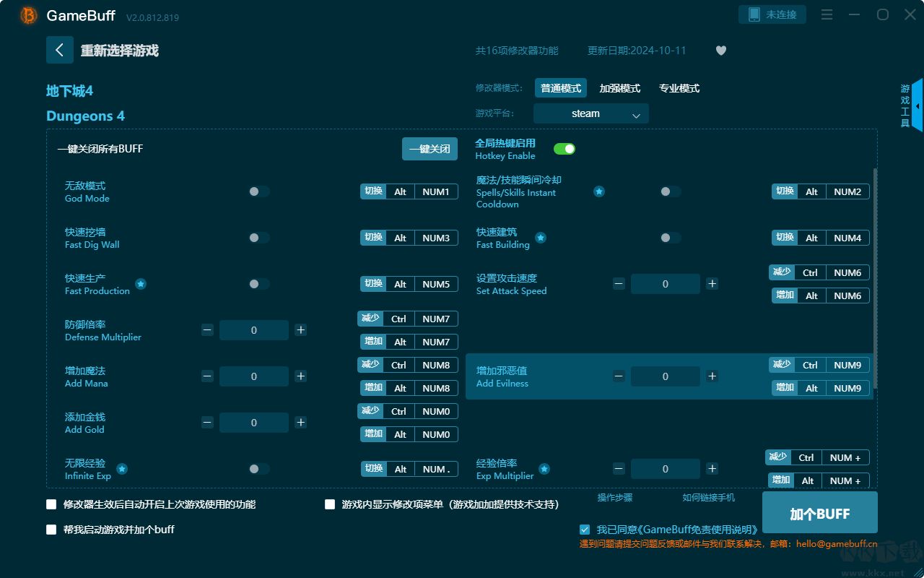The height and width of the screenshot is (578, 924).
Task: Increase Set Attack Speed with plus button
Action: [712, 284]
